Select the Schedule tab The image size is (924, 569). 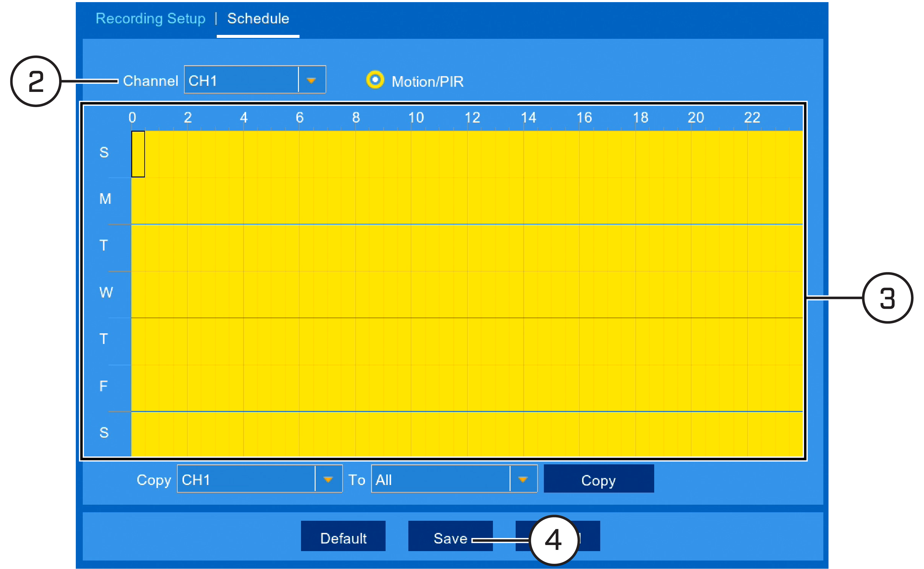(x=258, y=19)
